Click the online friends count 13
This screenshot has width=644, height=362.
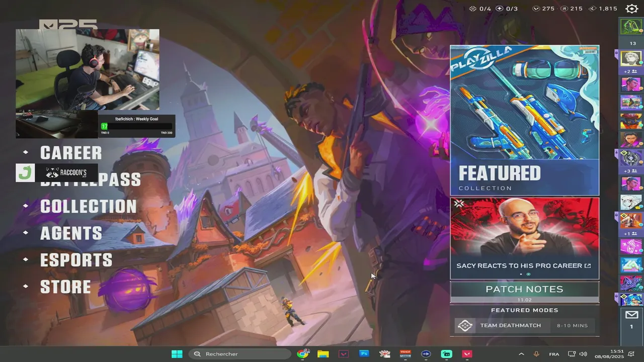point(633,43)
